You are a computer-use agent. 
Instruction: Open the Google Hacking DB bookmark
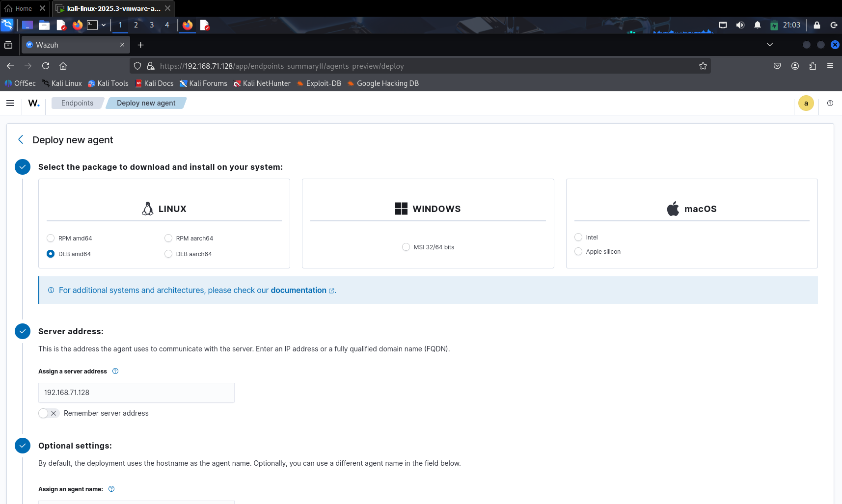pyautogui.click(x=383, y=83)
